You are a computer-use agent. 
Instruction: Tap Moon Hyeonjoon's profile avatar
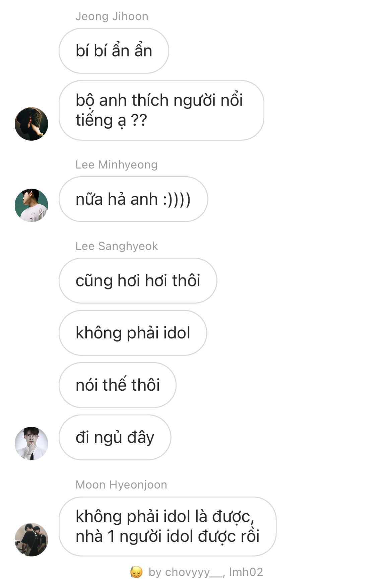(x=31, y=540)
